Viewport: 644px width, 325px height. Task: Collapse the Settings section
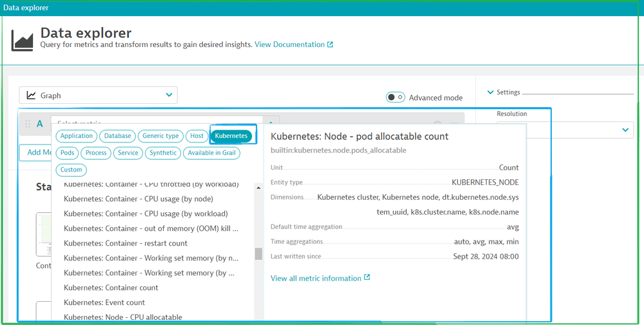(491, 92)
